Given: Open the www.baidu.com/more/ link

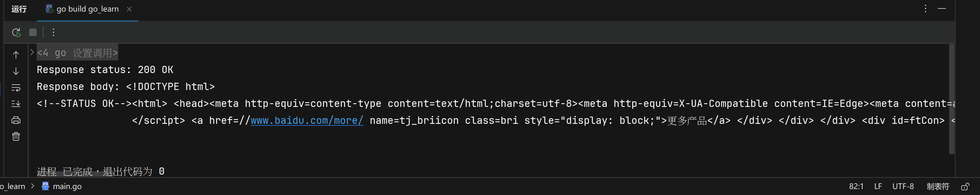Looking at the screenshot, I should 307,121.
